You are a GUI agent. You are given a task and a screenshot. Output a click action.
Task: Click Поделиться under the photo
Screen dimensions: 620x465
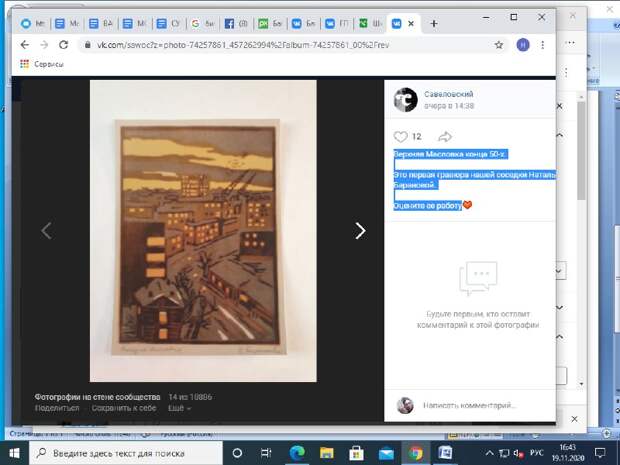pyautogui.click(x=57, y=408)
